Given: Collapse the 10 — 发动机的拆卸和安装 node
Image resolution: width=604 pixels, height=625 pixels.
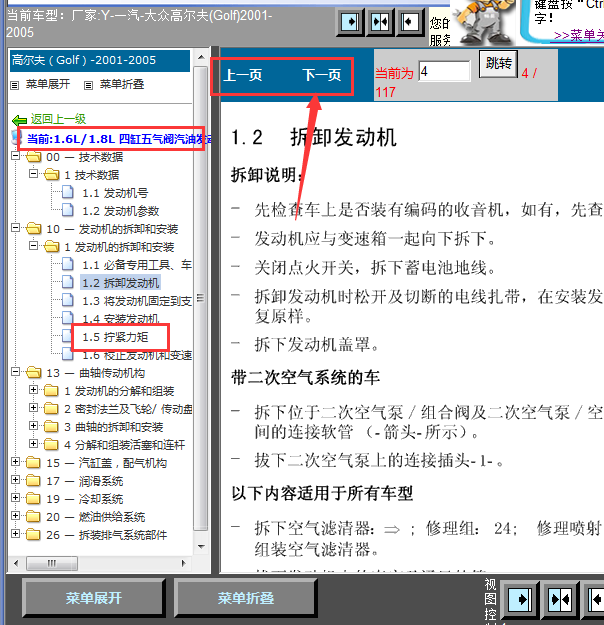Looking at the screenshot, I should 15,228.
